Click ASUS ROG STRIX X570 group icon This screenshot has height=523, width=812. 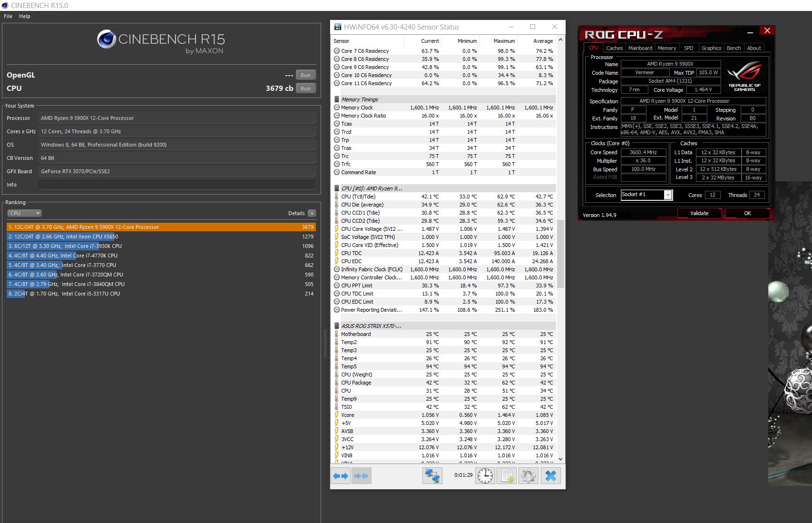point(337,326)
